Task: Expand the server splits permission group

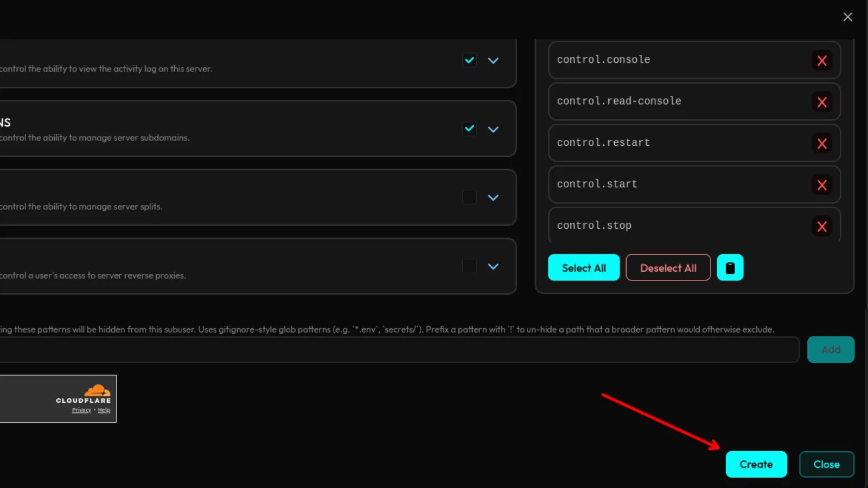Action: [493, 197]
